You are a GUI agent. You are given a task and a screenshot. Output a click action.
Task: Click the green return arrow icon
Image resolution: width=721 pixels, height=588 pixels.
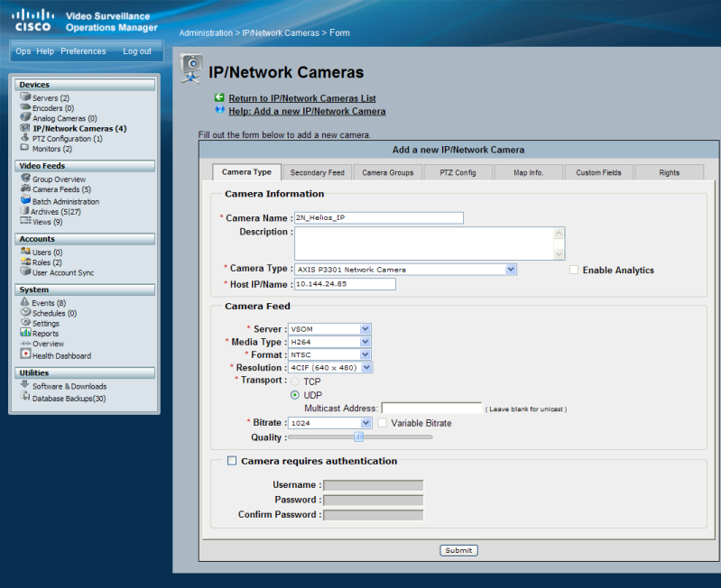point(219,97)
